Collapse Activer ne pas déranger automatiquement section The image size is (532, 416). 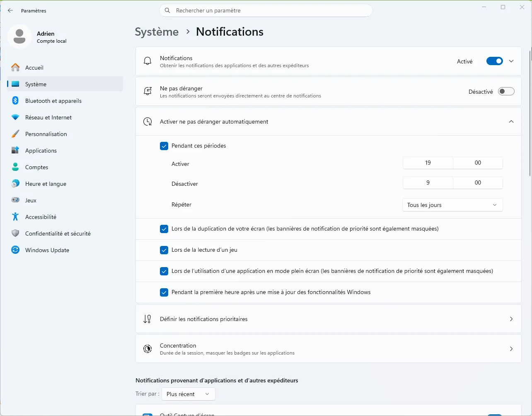(x=511, y=122)
